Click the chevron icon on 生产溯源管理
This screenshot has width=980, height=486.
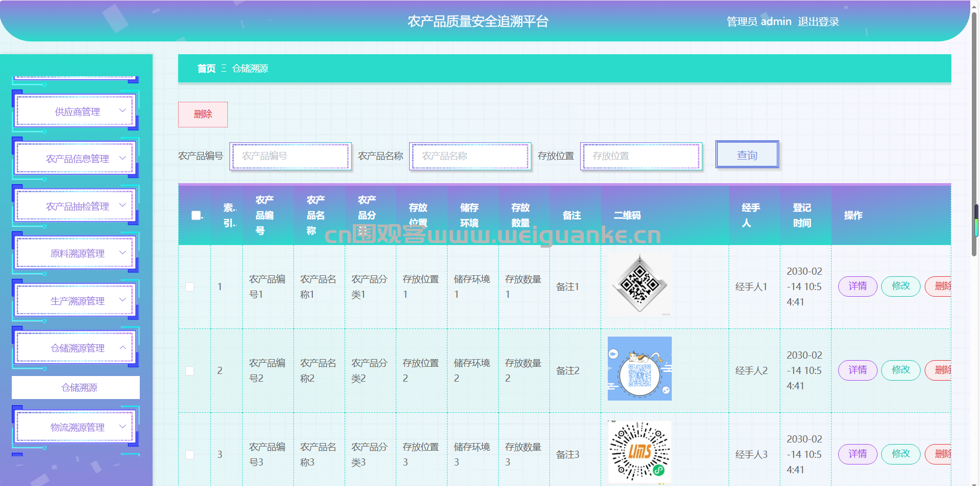pyautogui.click(x=122, y=300)
